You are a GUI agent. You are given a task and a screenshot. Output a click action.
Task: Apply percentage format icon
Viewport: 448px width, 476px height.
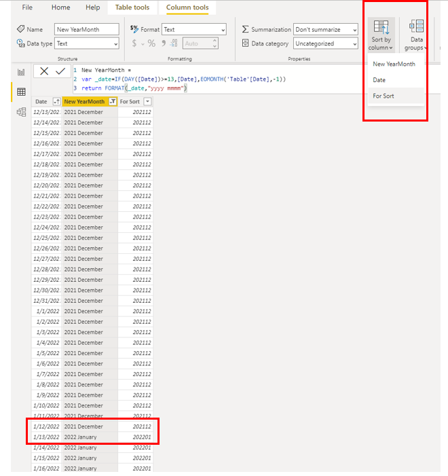151,43
